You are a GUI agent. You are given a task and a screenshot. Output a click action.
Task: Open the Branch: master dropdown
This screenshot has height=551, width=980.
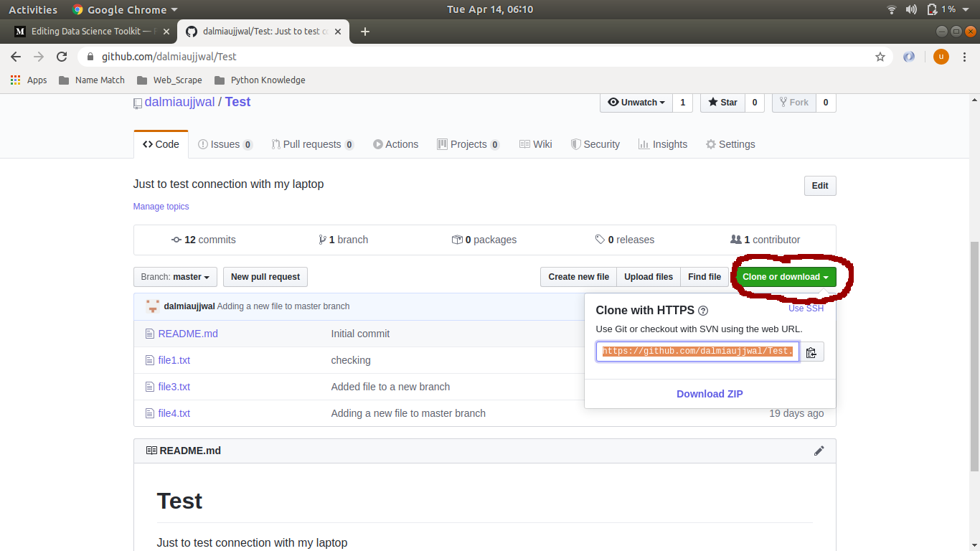(175, 277)
